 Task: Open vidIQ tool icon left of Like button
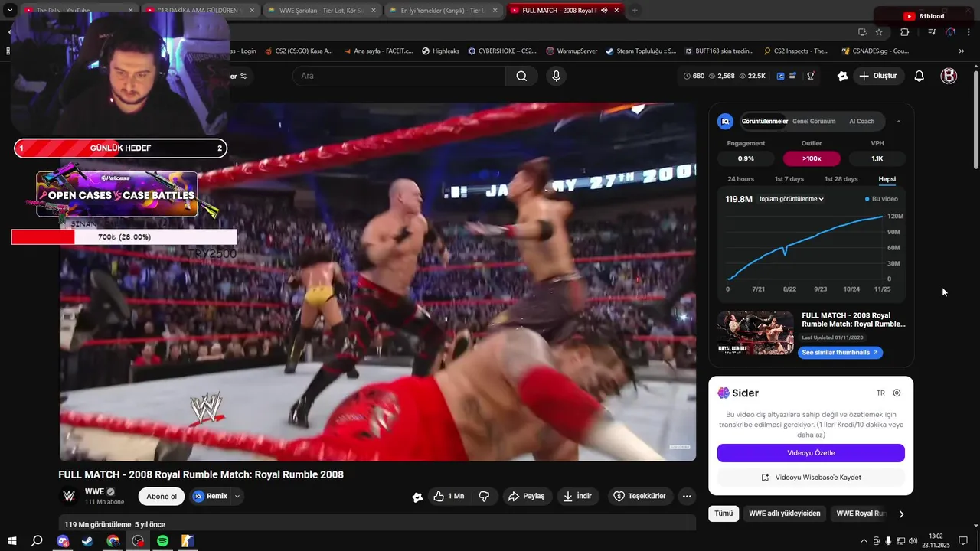(417, 497)
